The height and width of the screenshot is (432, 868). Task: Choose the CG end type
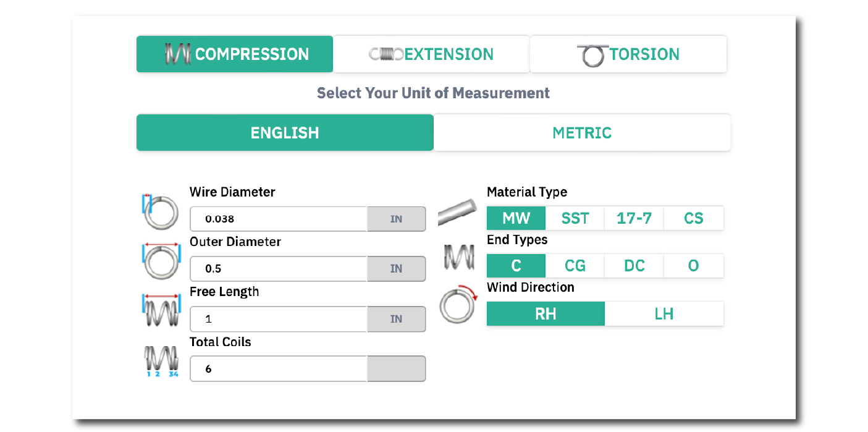tap(575, 265)
